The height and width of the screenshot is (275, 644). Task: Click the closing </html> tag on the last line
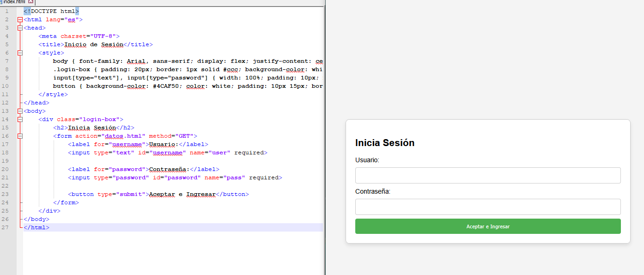coord(36,227)
